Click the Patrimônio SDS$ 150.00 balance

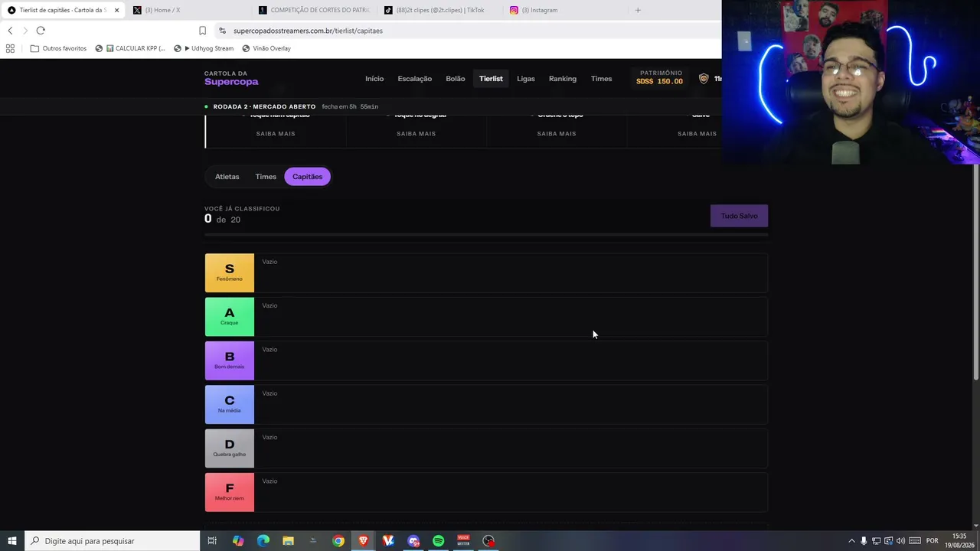(x=660, y=77)
